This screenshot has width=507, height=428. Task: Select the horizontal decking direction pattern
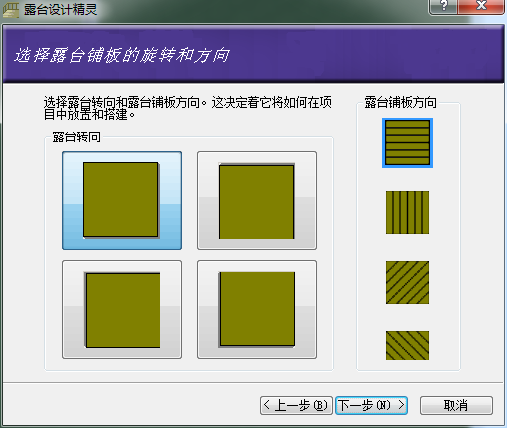click(407, 143)
